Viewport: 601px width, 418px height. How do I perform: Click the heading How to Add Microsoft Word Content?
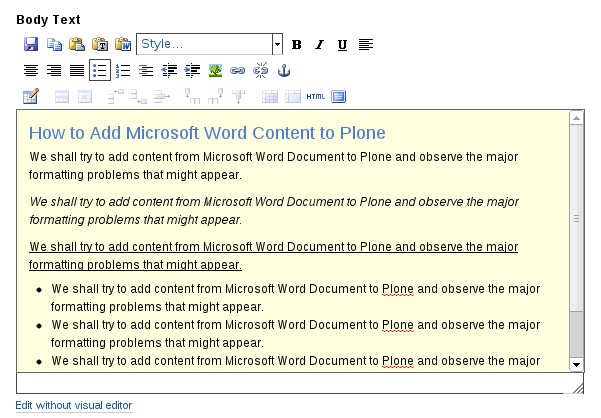point(207,133)
